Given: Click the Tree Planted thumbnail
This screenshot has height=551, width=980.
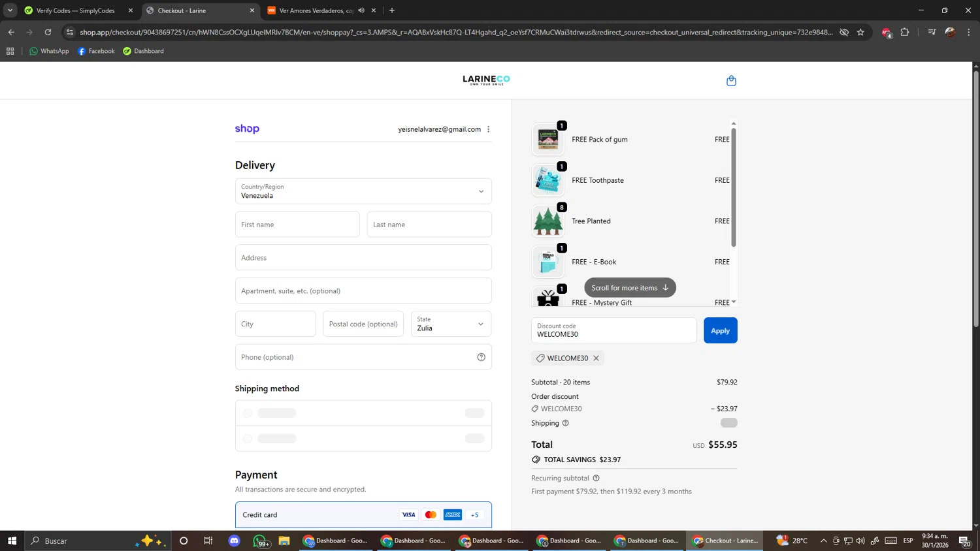Looking at the screenshot, I should (x=547, y=221).
